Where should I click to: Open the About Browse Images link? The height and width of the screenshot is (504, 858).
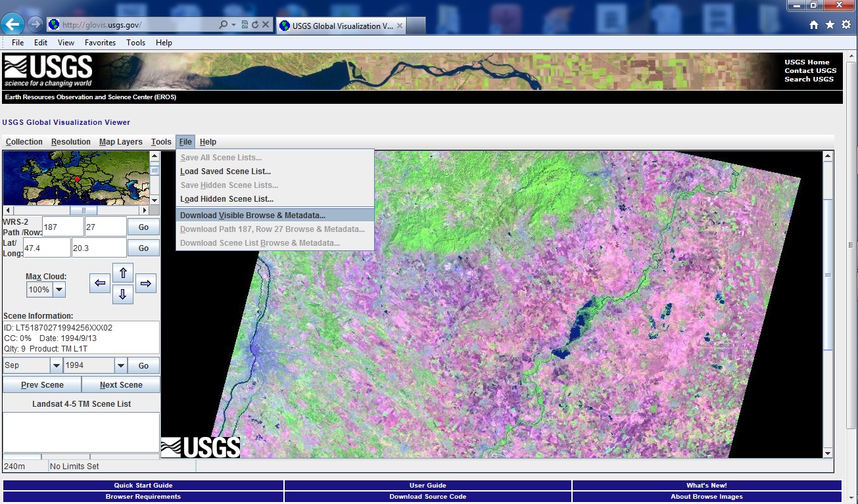[707, 497]
